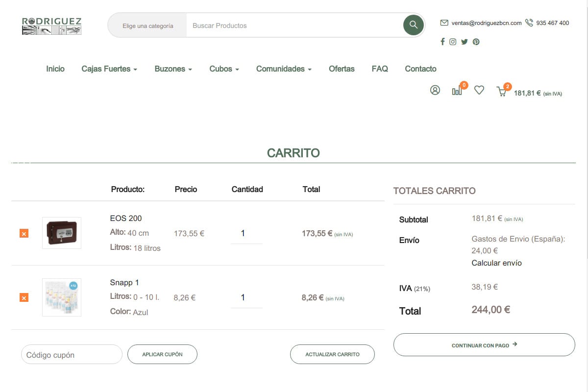Open the Twitter social icon
Viewport: 588px width, 392px height.
(x=465, y=42)
